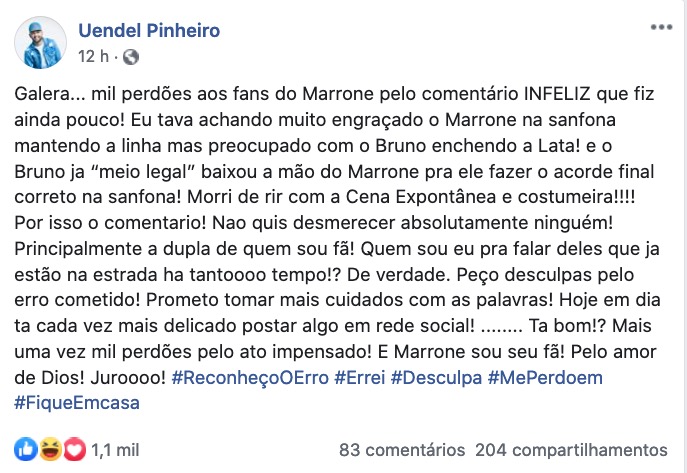Viewport: 687px width, 473px height.
Task: Show the 204 compartilhamentos list
Action: (571, 449)
